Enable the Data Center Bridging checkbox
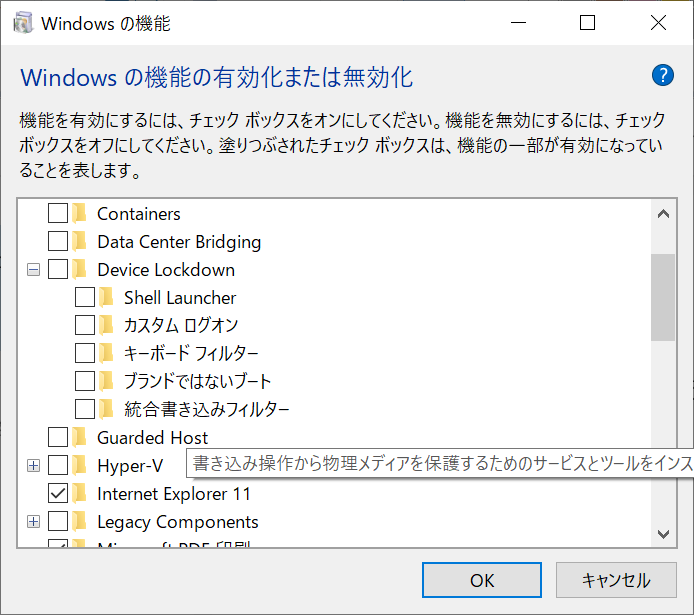 click(58, 241)
